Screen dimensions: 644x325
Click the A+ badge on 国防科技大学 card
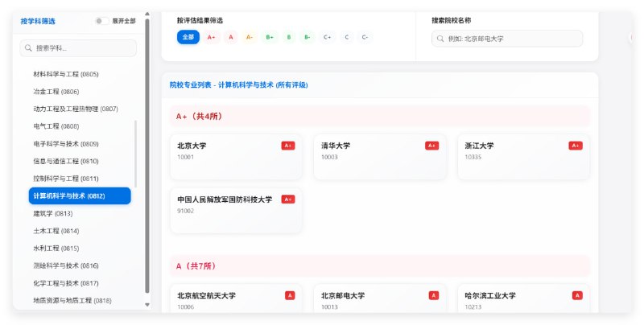click(288, 200)
